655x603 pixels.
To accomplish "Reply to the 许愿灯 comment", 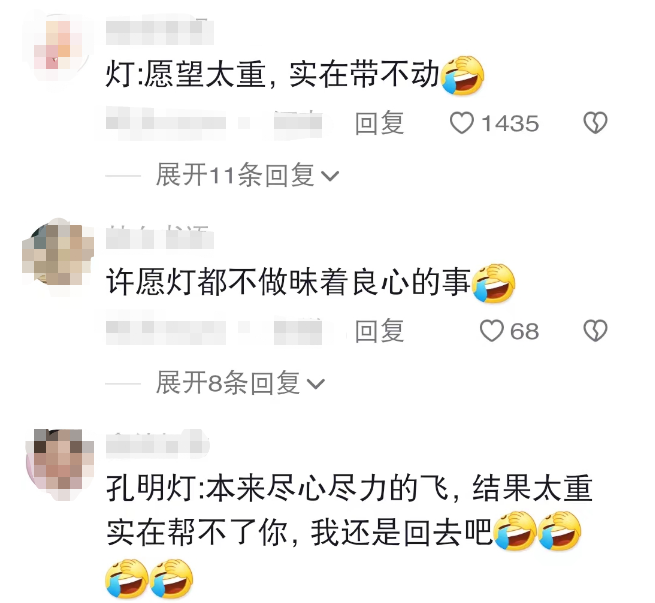I will (x=379, y=331).
